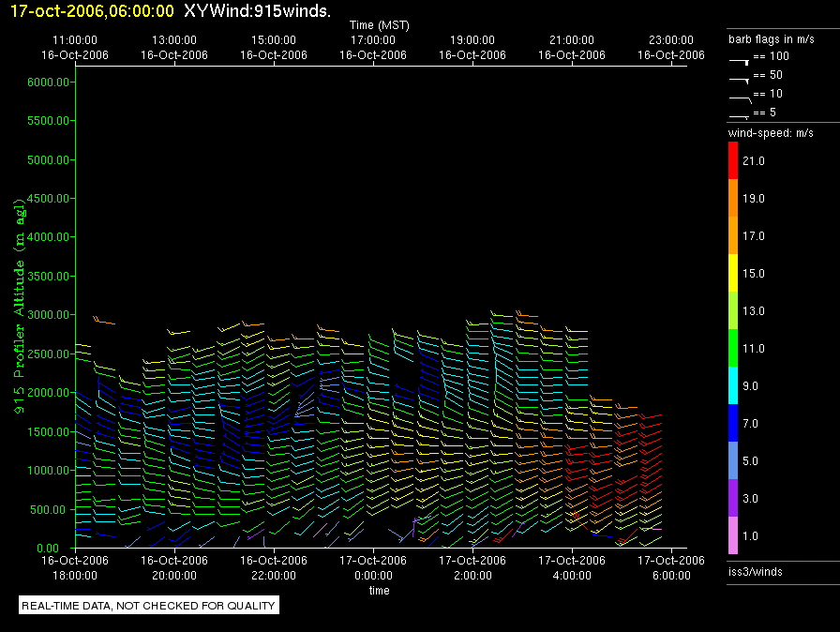The image size is (840, 632).
Task: Click the barb flag icon for 5 m/s
Action: click(740, 114)
